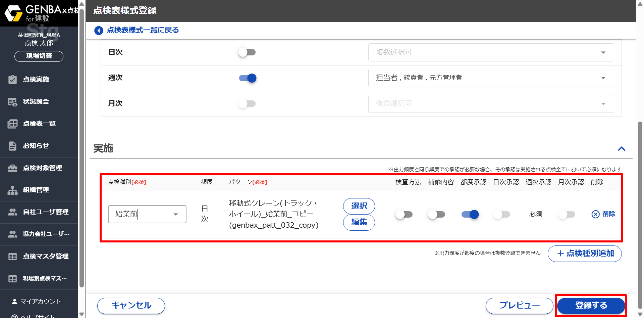Disable the 都度承認 toggle in the inspection row

tap(470, 215)
